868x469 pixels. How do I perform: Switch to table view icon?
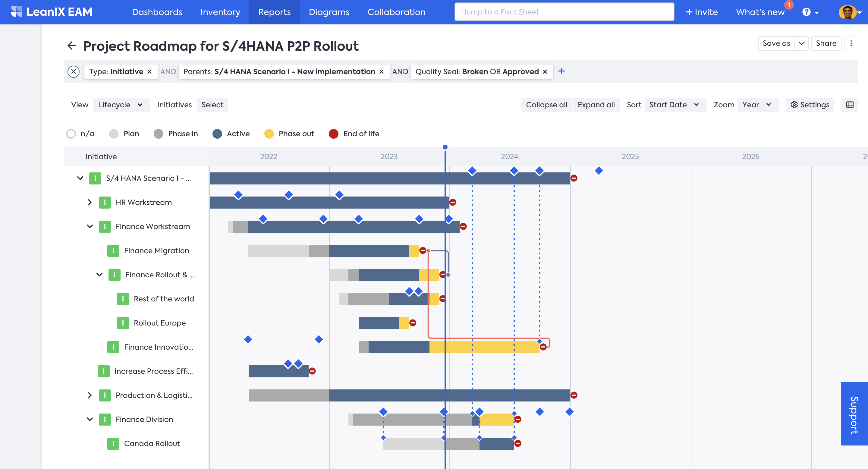click(850, 105)
